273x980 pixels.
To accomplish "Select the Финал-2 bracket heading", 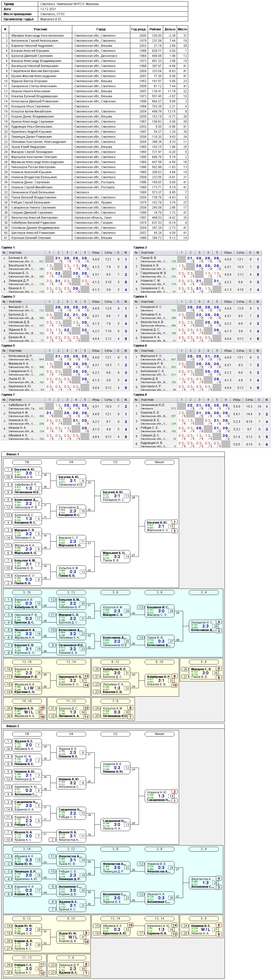I will pyautogui.click(x=13, y=726).
